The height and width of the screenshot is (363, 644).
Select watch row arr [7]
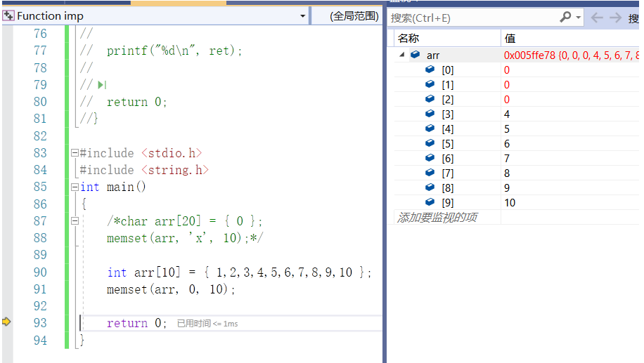[x=517, y=173]
